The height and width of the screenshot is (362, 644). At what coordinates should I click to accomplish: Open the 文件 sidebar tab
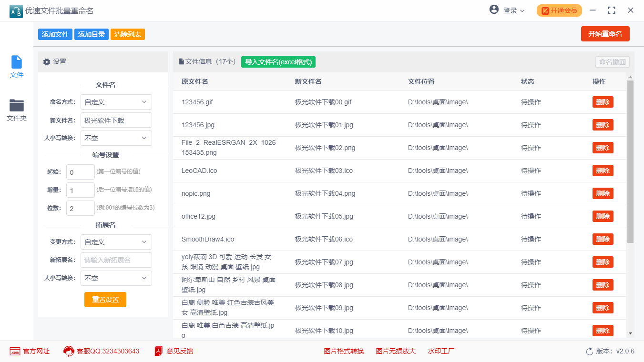[x=17, y=67]
